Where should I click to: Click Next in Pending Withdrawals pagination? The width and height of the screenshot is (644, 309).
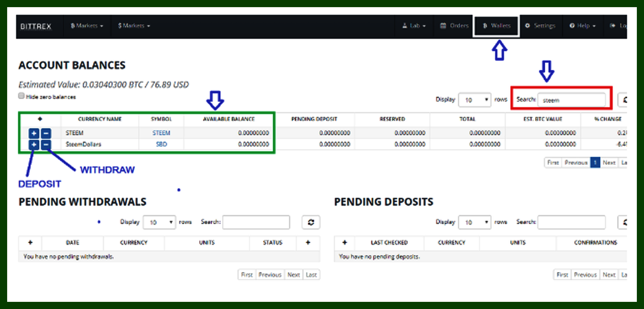coord(294,275)
